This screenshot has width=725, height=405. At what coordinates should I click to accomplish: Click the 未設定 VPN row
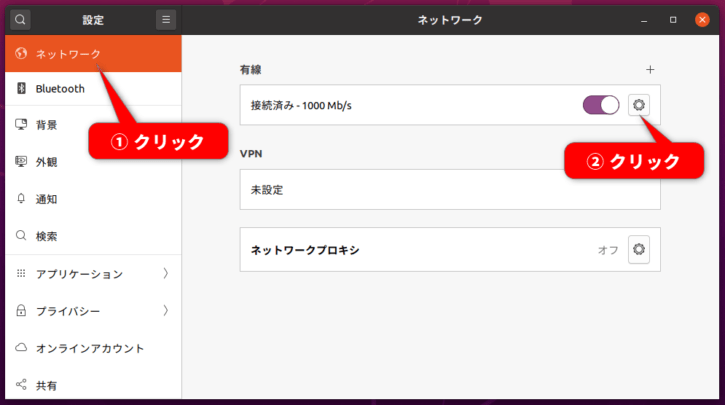pyautogui.click(x=450, y=190)
